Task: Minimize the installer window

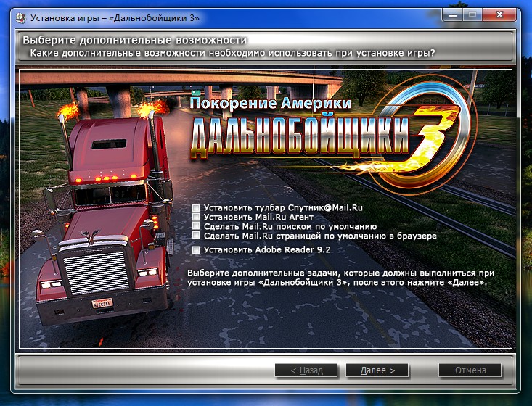Action: [x=455, y=14]
